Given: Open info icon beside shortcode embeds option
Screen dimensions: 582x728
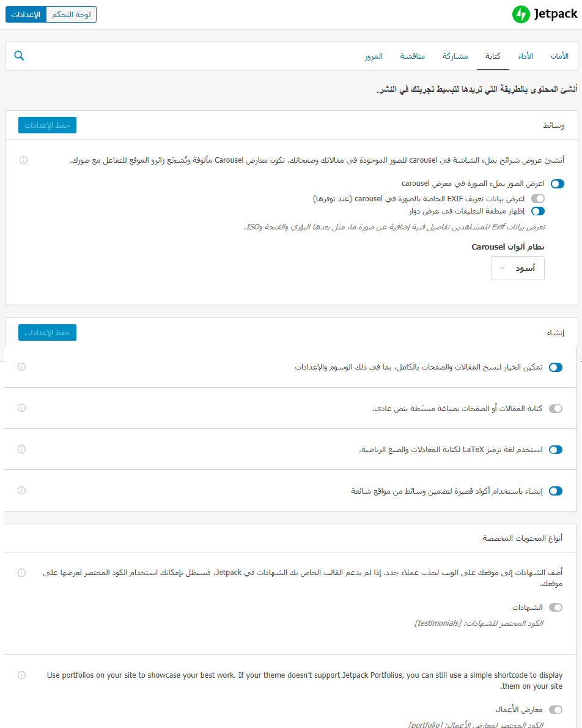Looking at the screenshot, I should point(21,490).
